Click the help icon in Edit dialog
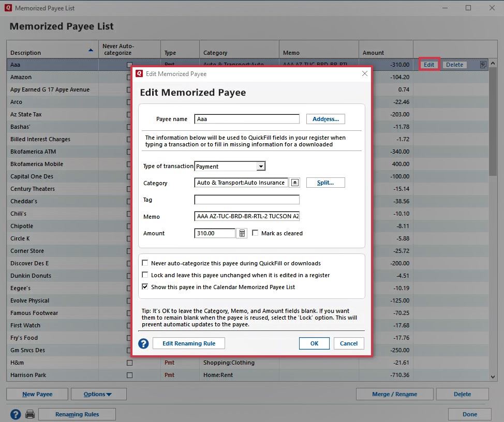The image size is (504, 422). 143,343
